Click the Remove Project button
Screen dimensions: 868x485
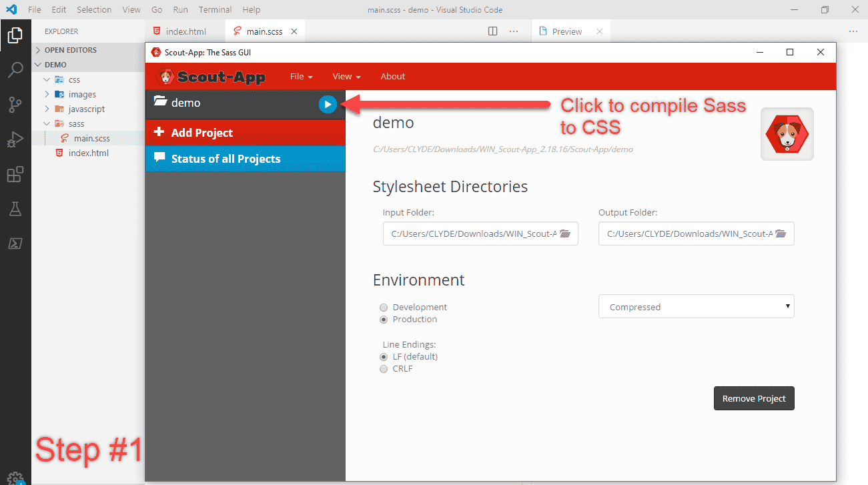click(754, 398)
